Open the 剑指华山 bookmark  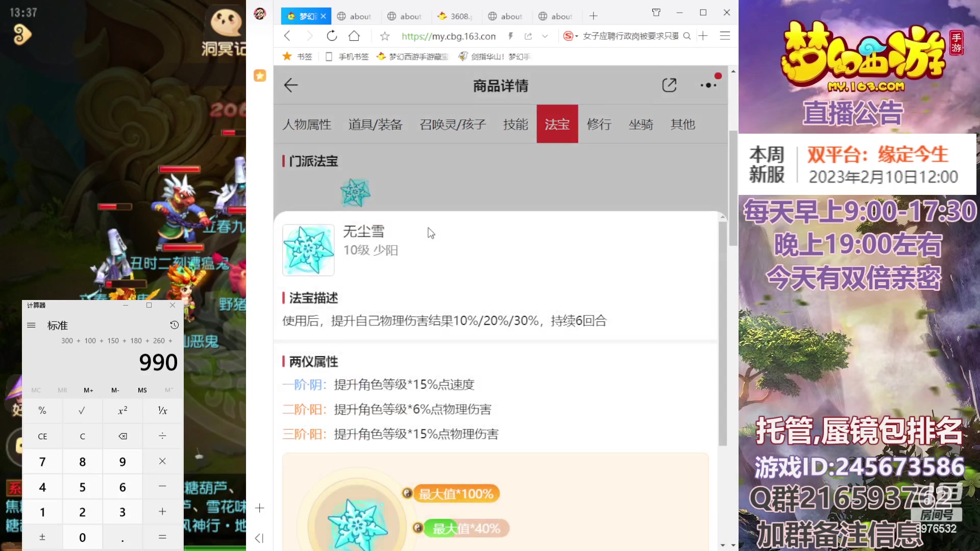click(x=495, y=56)
